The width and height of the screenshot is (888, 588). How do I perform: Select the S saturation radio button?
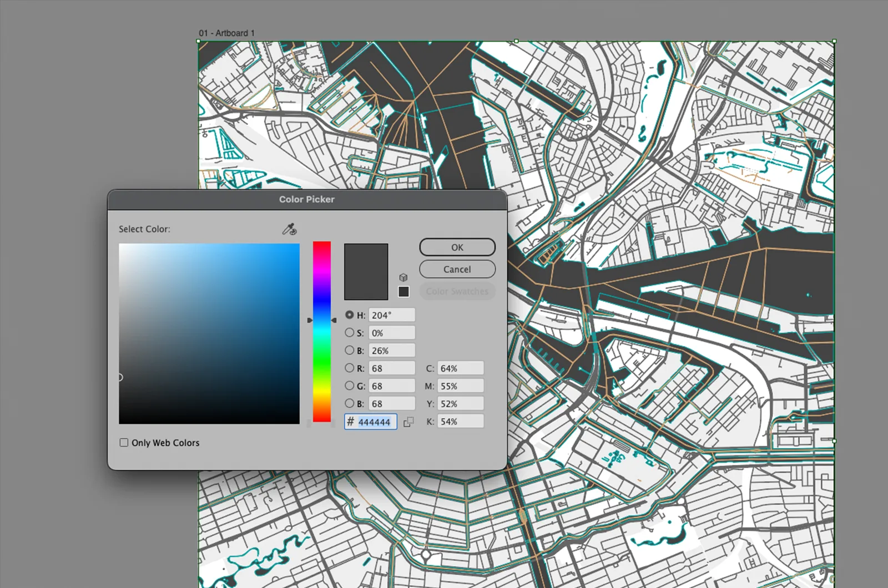pos(349,332)
